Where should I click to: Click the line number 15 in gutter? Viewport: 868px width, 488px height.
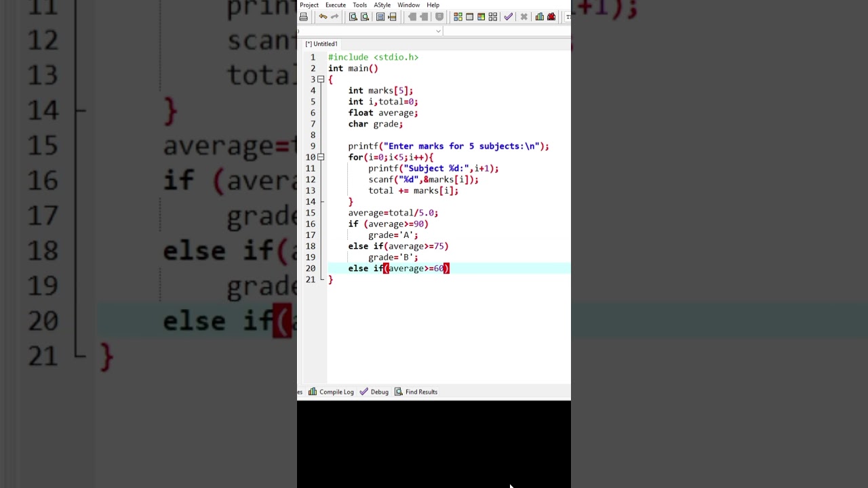[x=310, y=213]
